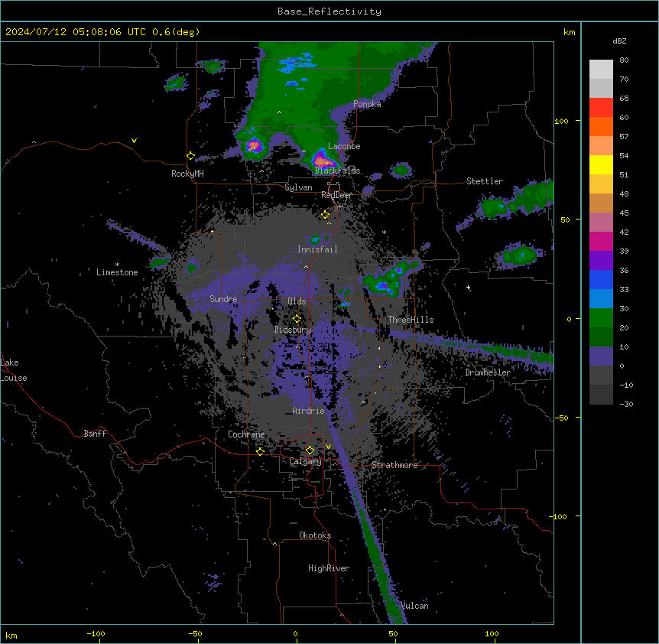Select the slate-purple 10-0 dBZ legend swatch

601,356
